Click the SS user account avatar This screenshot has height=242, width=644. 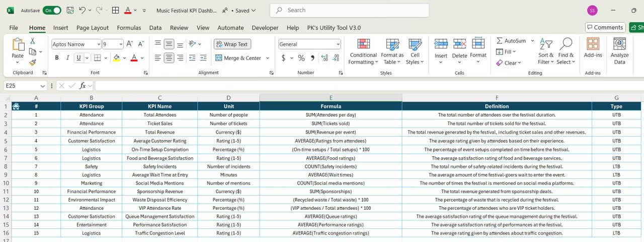click(592, 10)
